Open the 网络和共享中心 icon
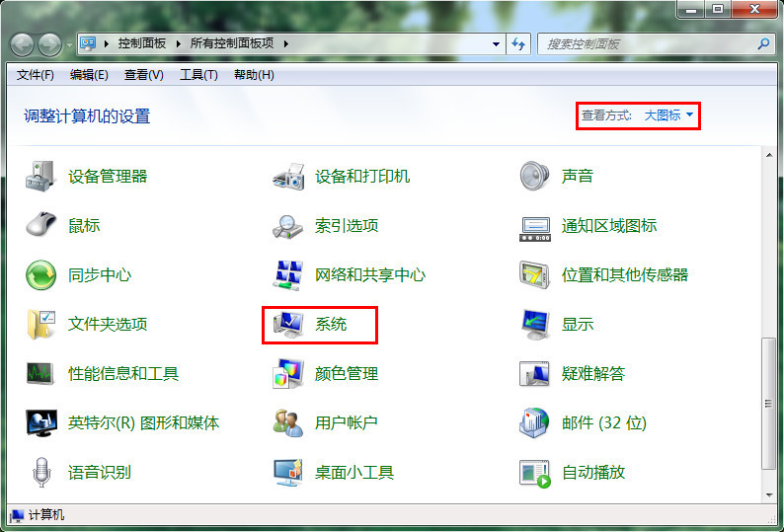This screenshot has width=784, height=532. click(x=288, y=275)
